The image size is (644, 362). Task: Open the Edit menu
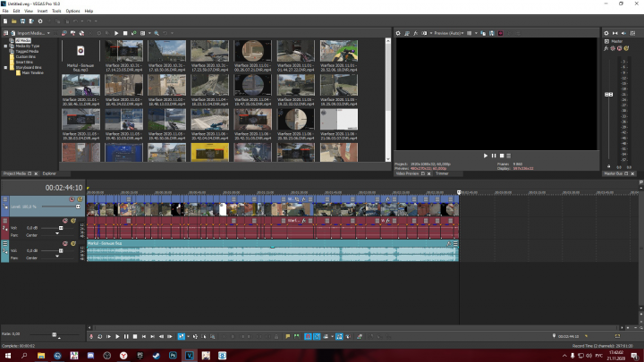point(16,11)
